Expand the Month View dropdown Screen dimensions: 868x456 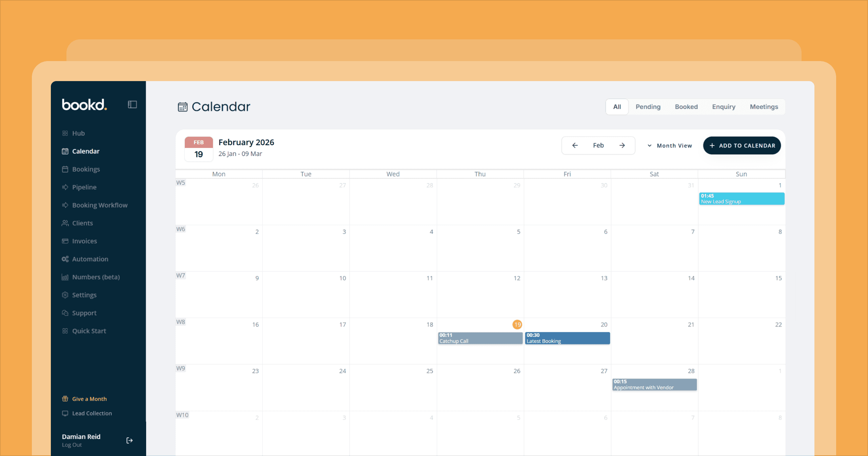670,146
